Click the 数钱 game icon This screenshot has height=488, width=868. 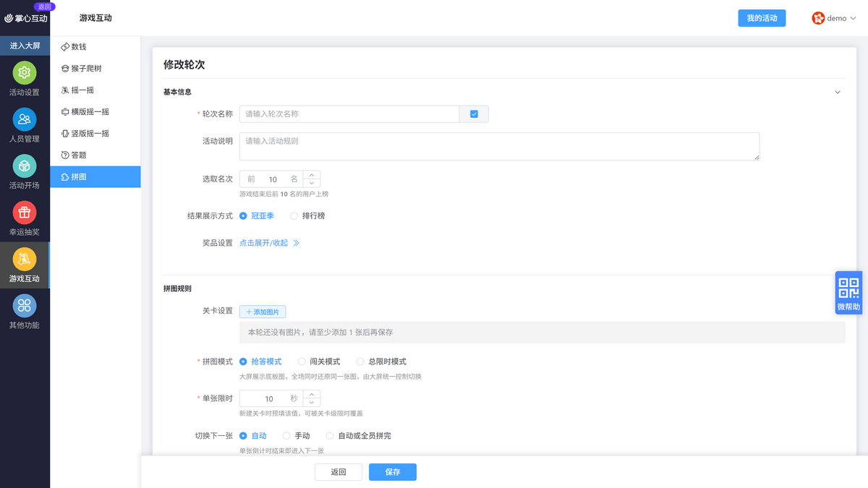click(65, 46)
